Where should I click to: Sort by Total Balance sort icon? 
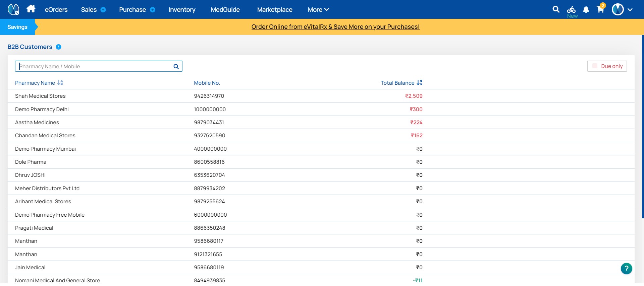pyautogui.click(x=420, y=82)
